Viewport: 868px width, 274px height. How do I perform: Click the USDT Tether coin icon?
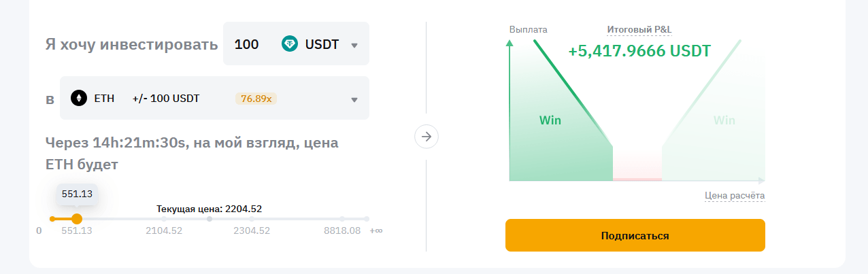tap(290, 44)
